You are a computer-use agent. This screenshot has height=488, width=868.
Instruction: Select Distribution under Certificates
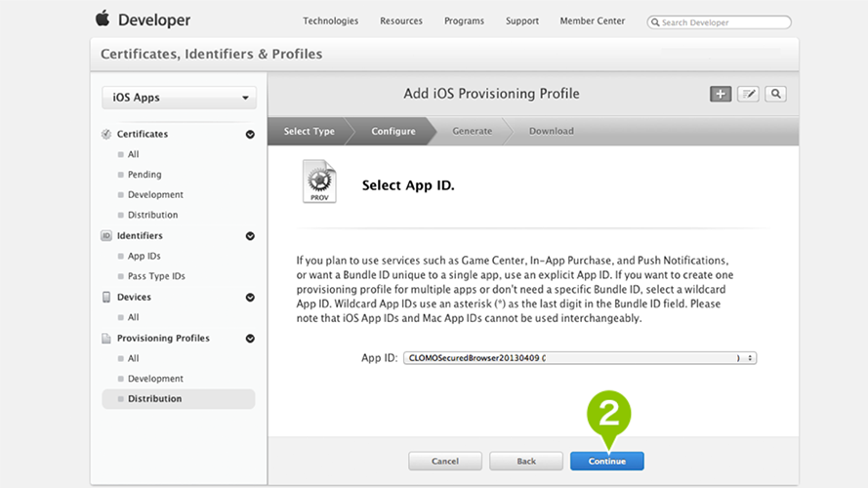152,215
